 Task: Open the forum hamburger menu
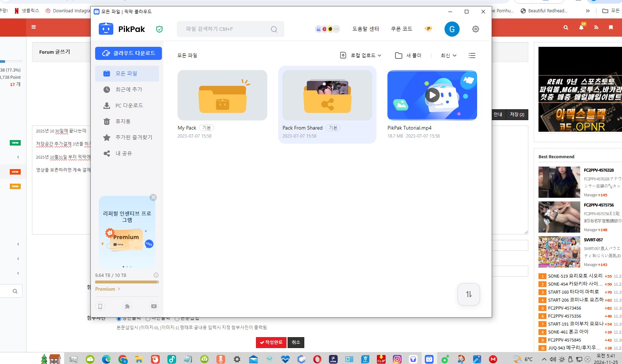[34, 27]
